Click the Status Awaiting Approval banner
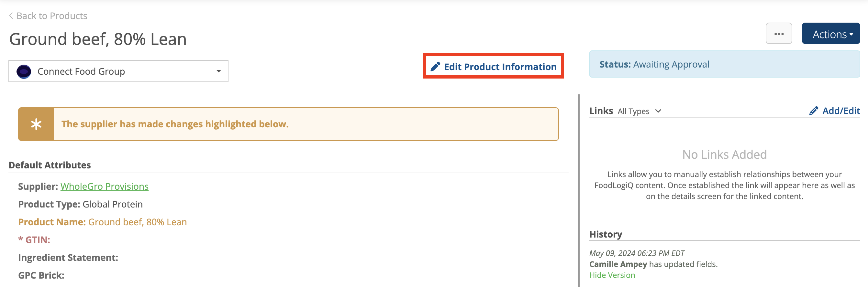This screenshot has width=868, height=287. (x=724, y=64)
